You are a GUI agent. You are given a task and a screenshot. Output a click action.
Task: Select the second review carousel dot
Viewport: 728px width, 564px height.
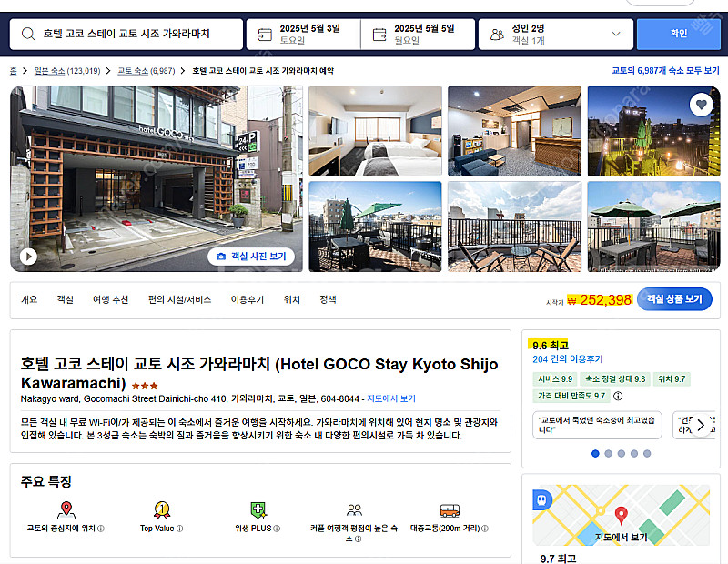(608, 454)
